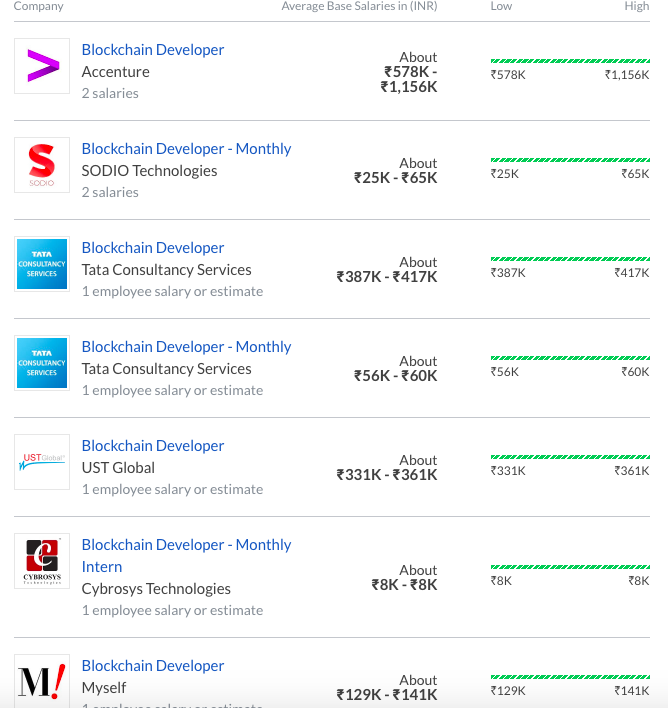Open SODIO Blockchain Developer - Monthly link

click(x=186, y=149)
